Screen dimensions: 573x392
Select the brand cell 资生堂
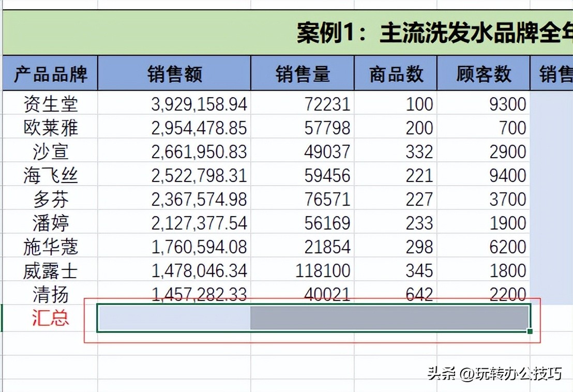(50, 103)
